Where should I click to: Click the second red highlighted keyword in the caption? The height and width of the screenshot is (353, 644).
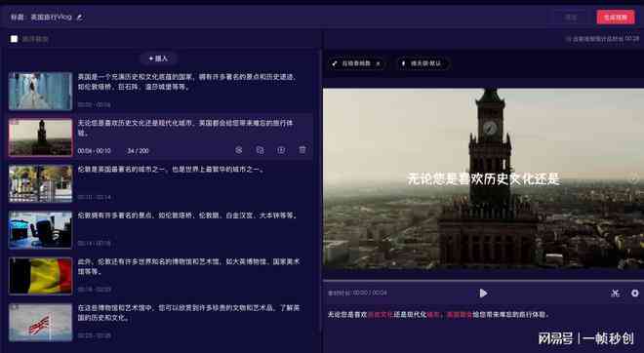[433, 315]
